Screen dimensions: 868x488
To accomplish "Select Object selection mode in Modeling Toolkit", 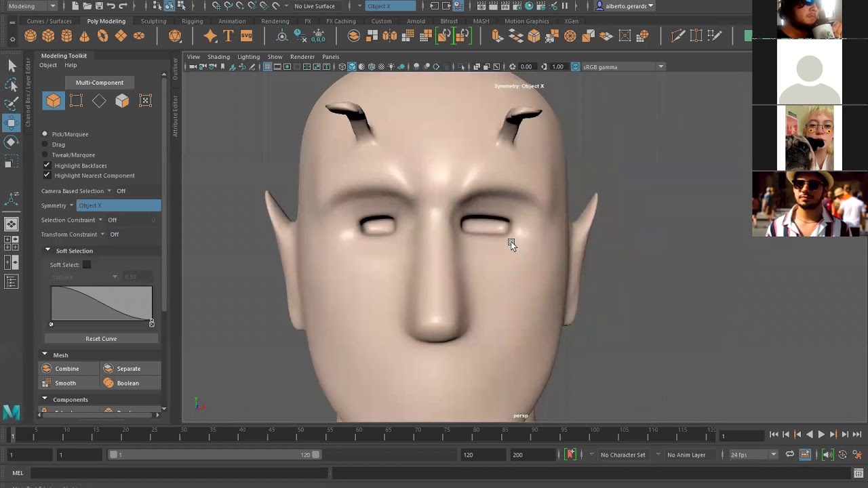I will [x=53, y=101].
